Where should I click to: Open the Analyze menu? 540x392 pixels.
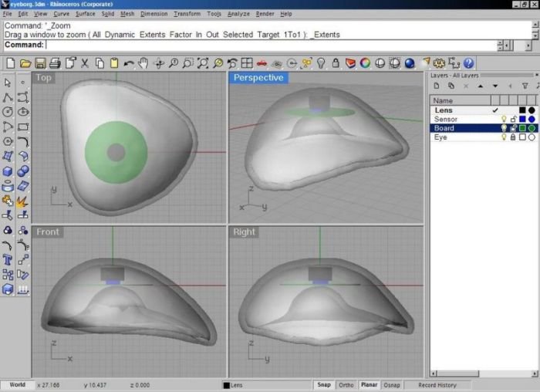point(238,14)
